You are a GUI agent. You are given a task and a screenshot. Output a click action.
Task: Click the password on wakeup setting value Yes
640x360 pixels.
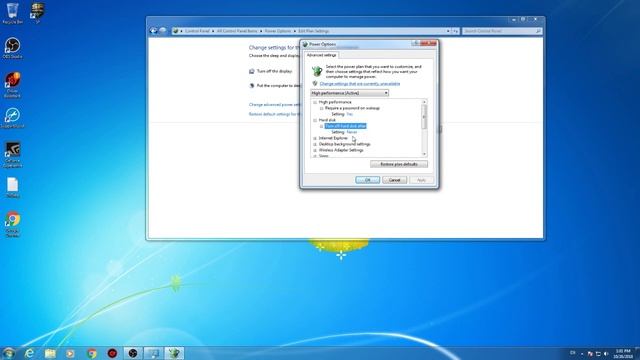[349, 114]
